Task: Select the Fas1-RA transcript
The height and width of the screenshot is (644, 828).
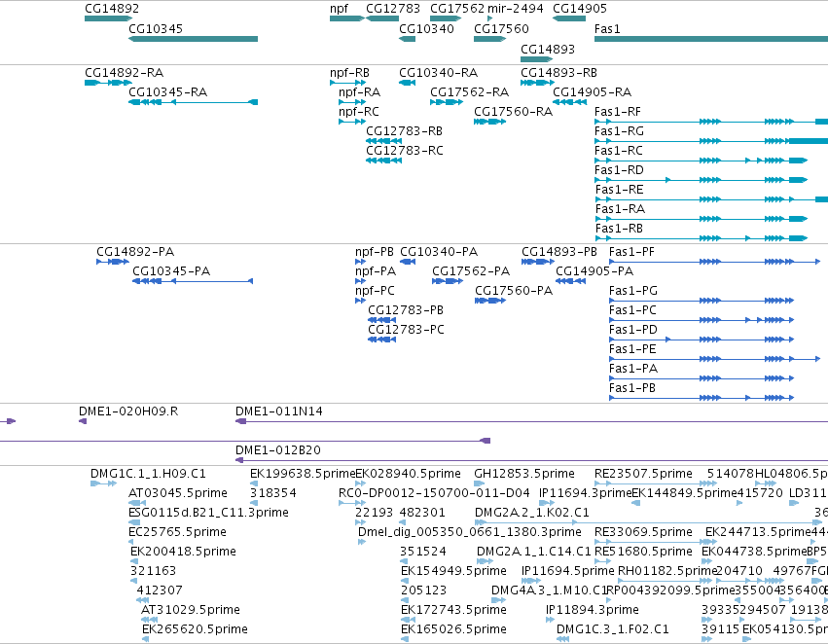Action: pyautogui.click(x=620, y=208)
